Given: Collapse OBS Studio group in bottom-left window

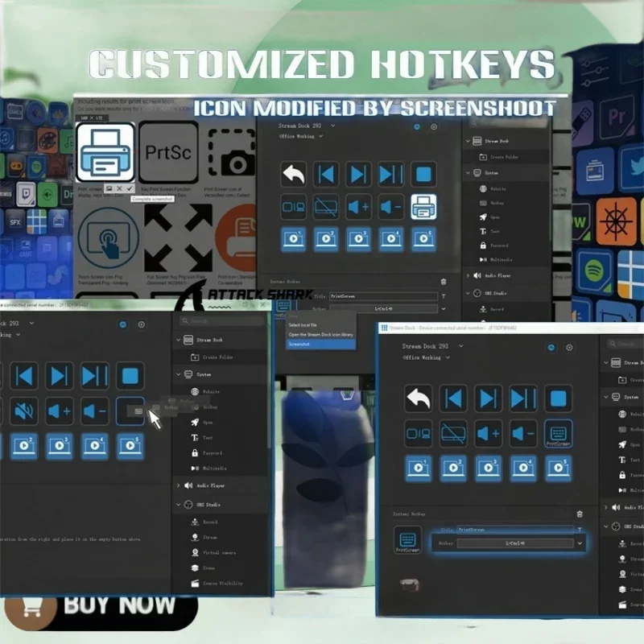Looking at the screenshot, I should coord(178,505).
